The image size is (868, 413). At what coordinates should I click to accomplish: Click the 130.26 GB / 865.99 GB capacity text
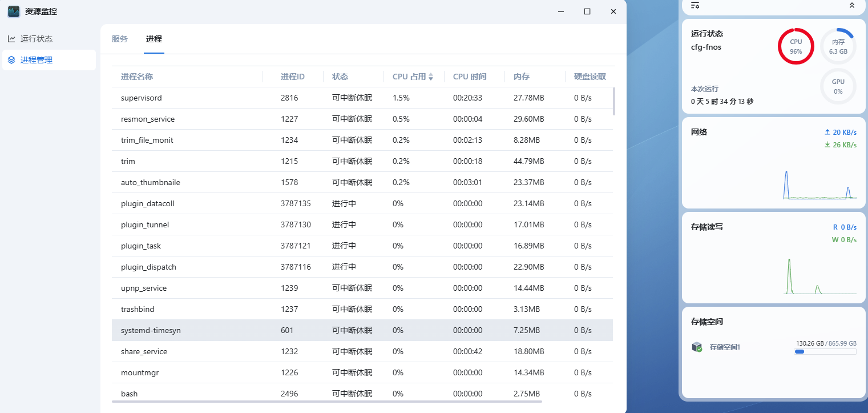[826, 343]
